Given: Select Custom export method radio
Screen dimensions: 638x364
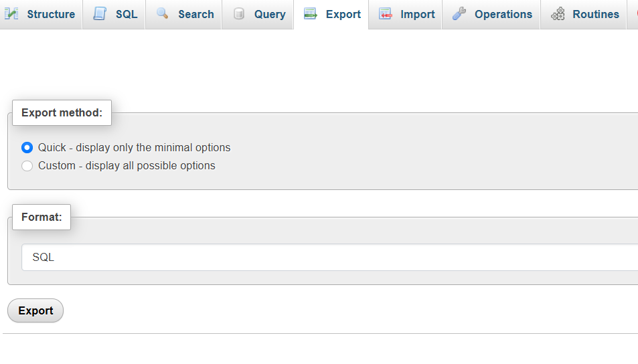Looking at the screenshot, I should 27,166.
